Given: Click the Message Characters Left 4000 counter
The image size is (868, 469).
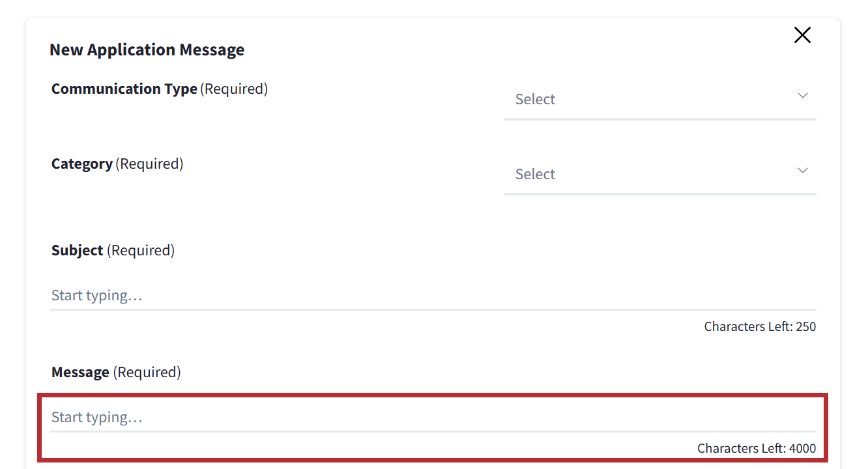Looking at the screenshot, I should point(756,448).
